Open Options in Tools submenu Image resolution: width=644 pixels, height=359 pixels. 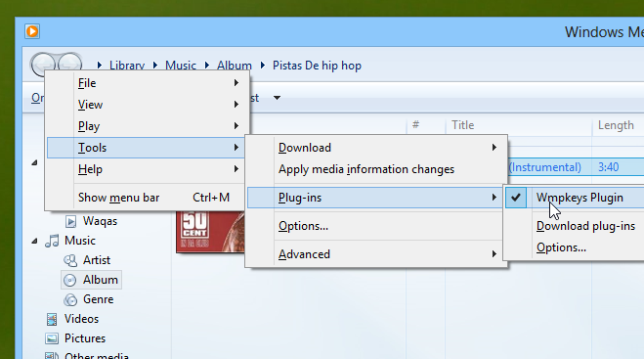pyautogui.click(x=375, y=226)
